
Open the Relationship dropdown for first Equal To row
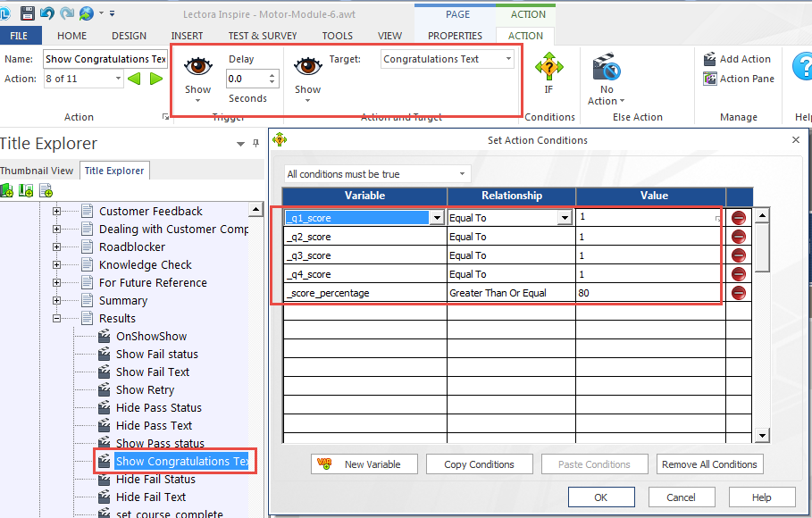[565, 218]
